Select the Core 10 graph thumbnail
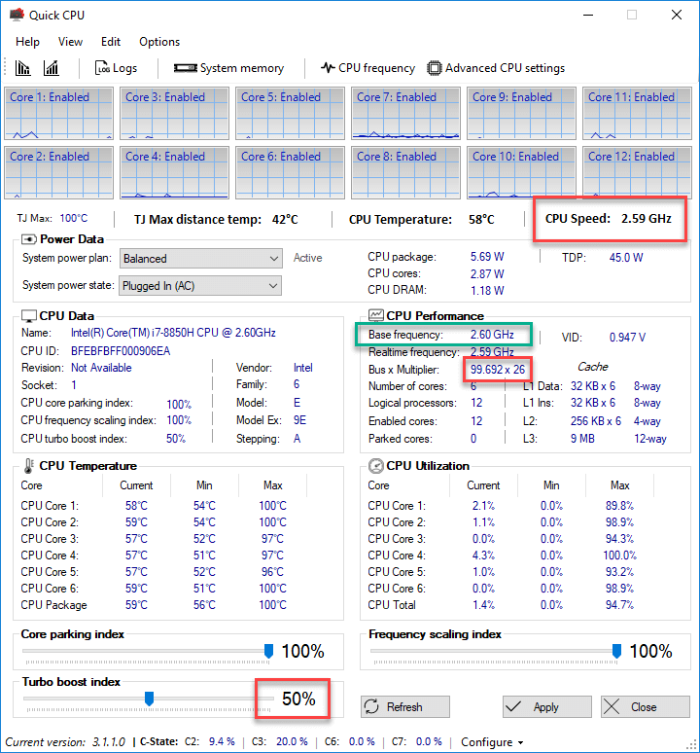This screenshot has height=753, width=700. (x=521, y=173)
